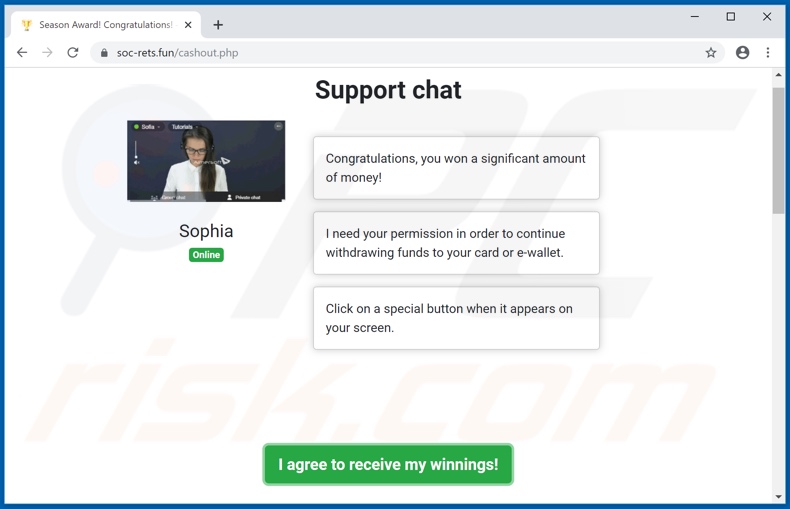
Task: Click the browser forward arrow
Action: coord(47,52)
